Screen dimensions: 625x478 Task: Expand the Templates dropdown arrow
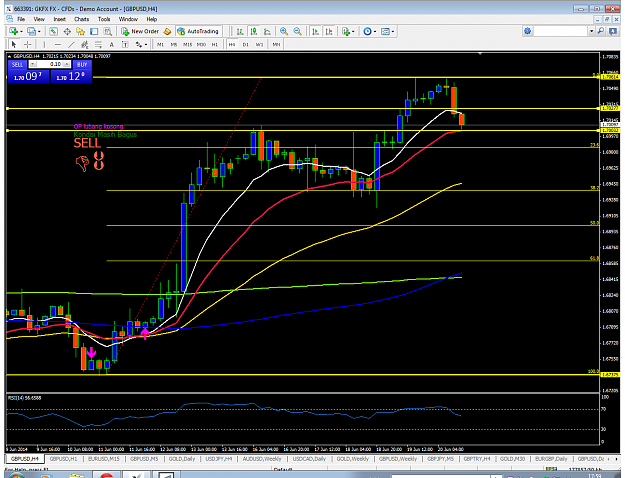click(393, 31)
